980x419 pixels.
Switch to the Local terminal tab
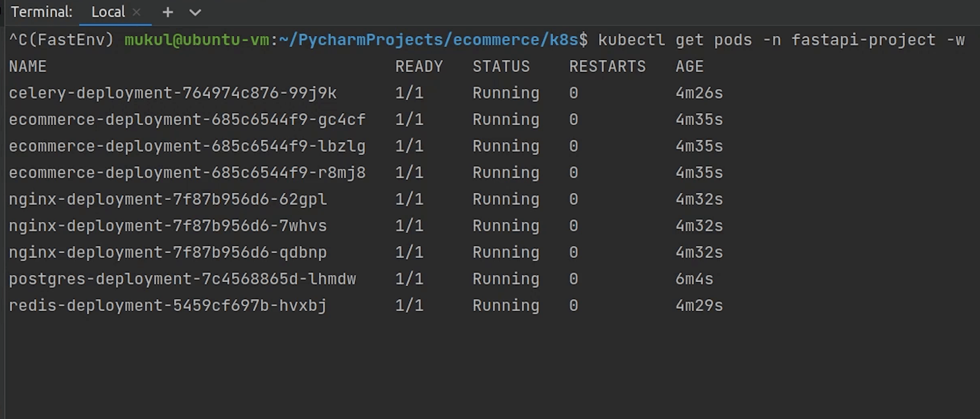tap(108, 12)
